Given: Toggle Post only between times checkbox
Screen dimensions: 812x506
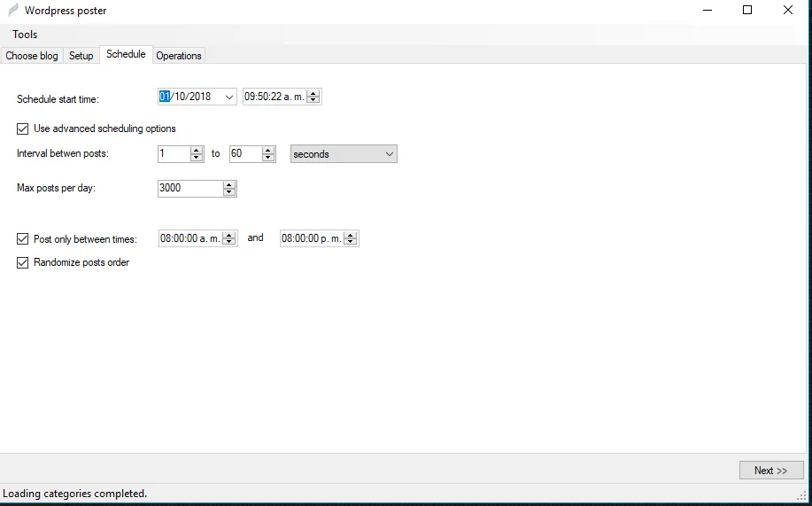Looking at the screenshot, I should point(22,238).
